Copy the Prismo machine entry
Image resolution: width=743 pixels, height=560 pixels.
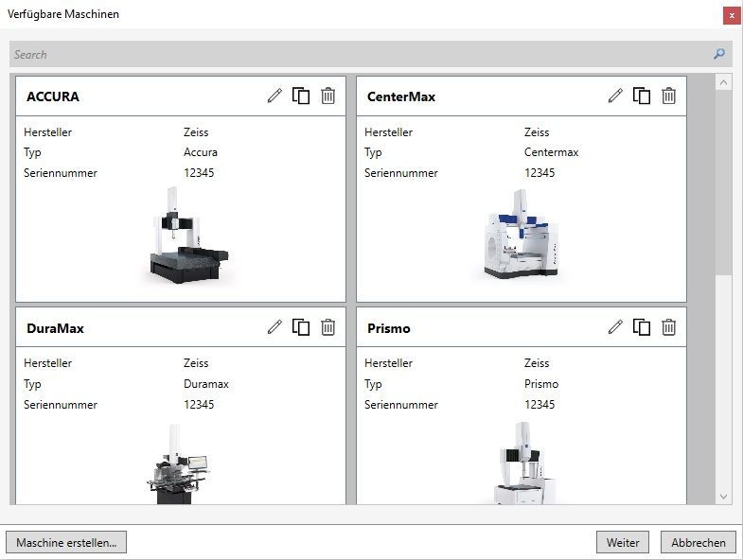642,327
